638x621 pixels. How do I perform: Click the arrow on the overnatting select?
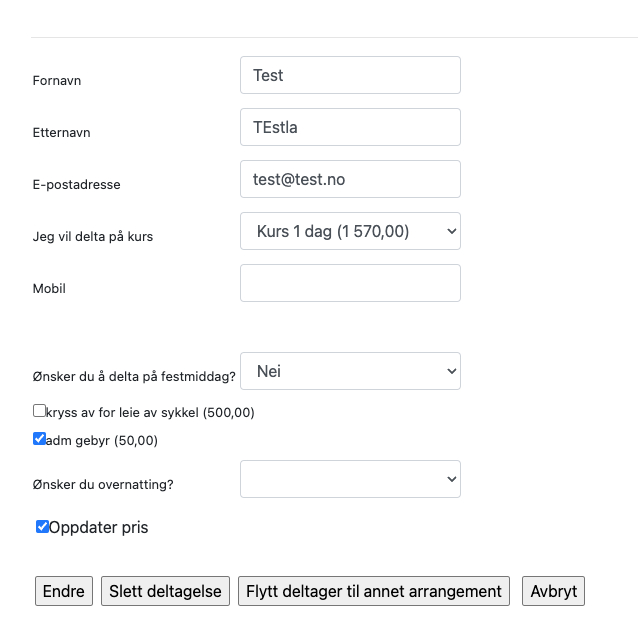pos(450,479)
